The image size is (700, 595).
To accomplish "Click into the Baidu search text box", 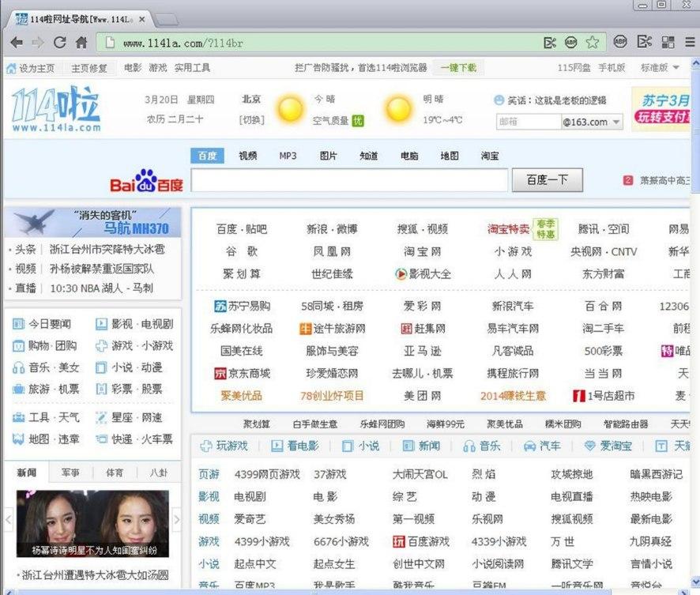I will pyautogui.click(x=349, y=180).
